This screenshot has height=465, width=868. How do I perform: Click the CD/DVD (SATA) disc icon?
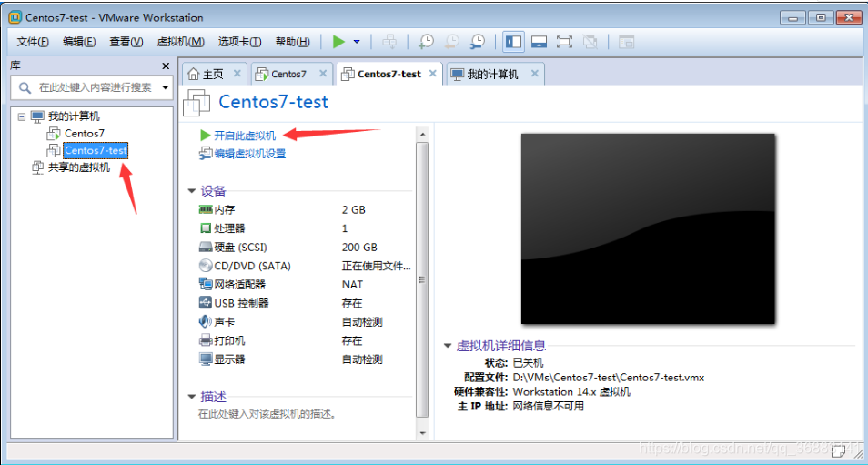click(206, 266)
